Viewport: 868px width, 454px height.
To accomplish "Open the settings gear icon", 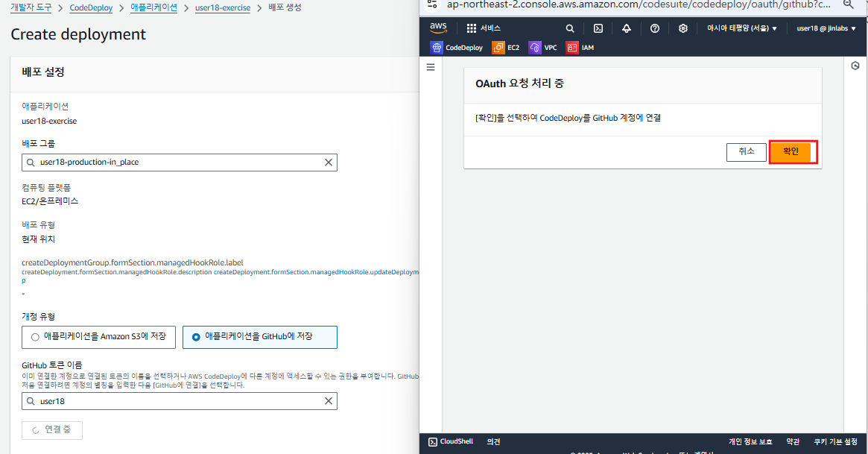I will (x=683, y=28).
